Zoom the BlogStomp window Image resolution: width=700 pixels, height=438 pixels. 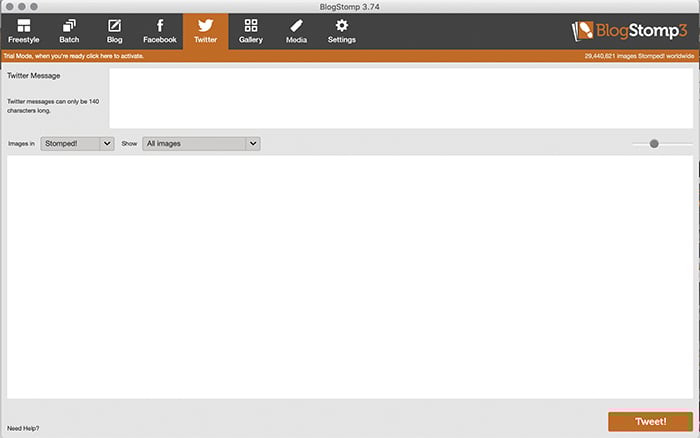coord(34,7)
